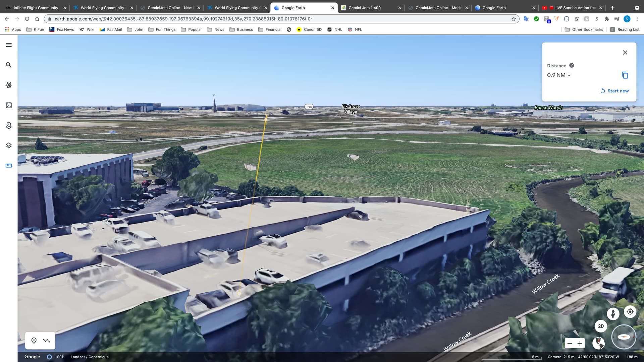This screenshot has height=362, width=644.
Task: Click the Elk Grove Village map label
Action: [351, 109]
